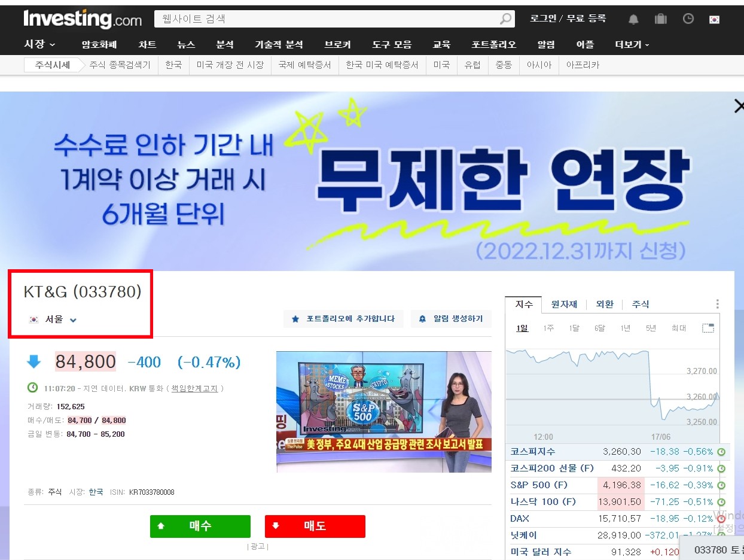Play the S&P 500 news video thumbnail
Image resolution: width=744 pixels, height=560 pixels.
[x=384, y=412]
